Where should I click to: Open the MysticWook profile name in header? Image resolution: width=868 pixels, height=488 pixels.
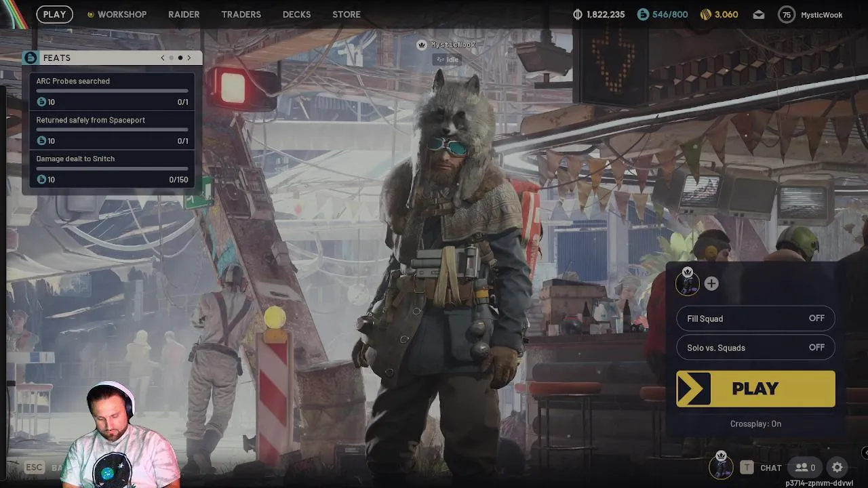821,14
